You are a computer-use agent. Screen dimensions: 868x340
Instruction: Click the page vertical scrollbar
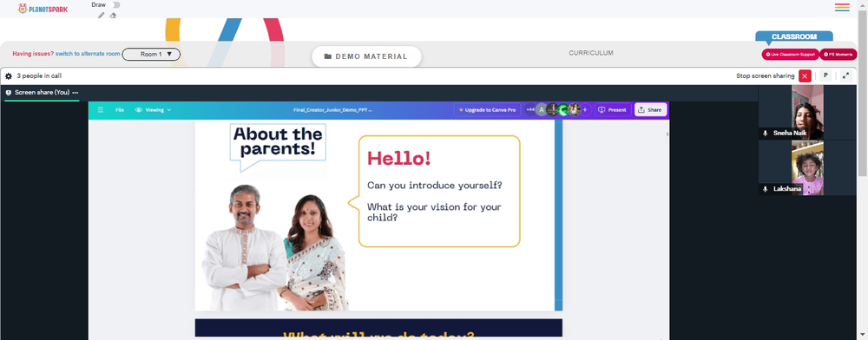click(x=863, y=94)
